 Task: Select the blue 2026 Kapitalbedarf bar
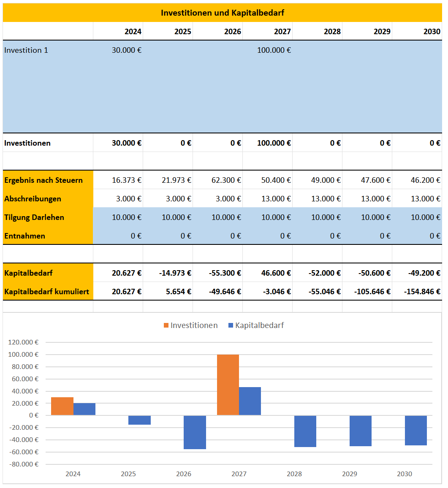(195, 432)
